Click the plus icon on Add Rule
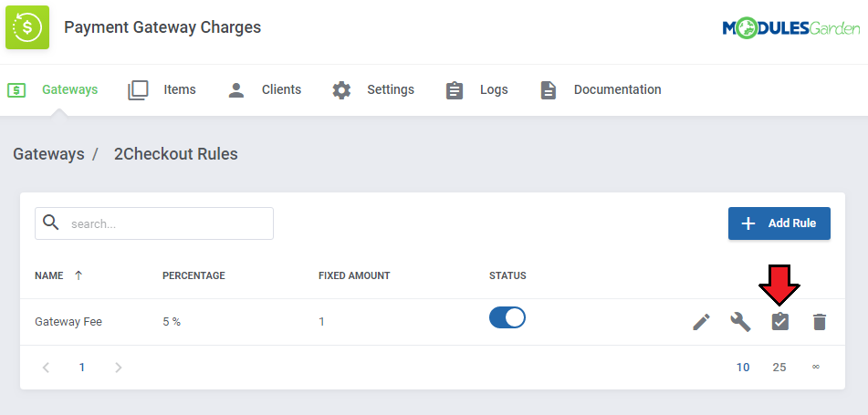868x415 pixels. 748,223
